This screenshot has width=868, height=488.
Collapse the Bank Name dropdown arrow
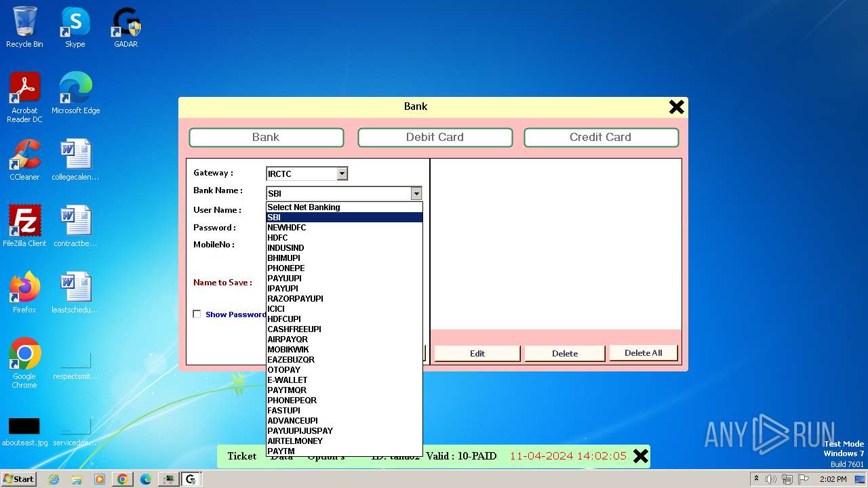point(416,193)
